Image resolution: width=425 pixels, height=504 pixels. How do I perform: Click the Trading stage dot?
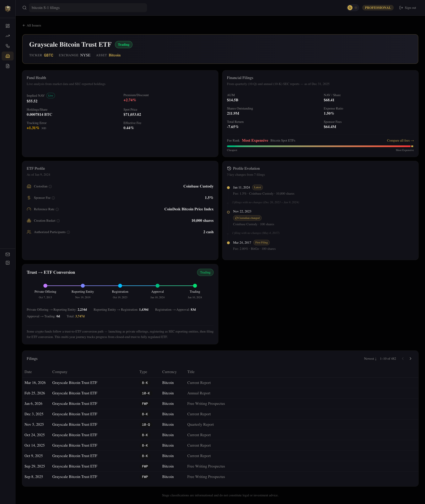pos(195,286)
